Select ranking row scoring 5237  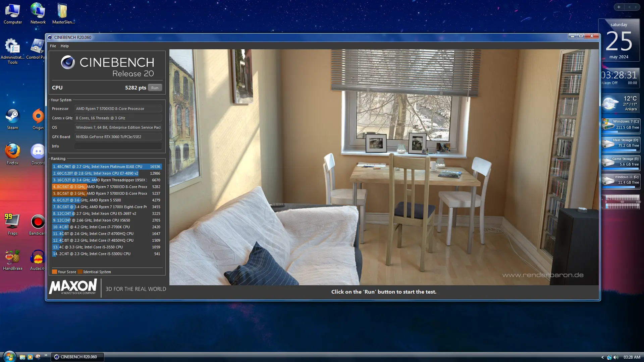[x=107, y=193]
